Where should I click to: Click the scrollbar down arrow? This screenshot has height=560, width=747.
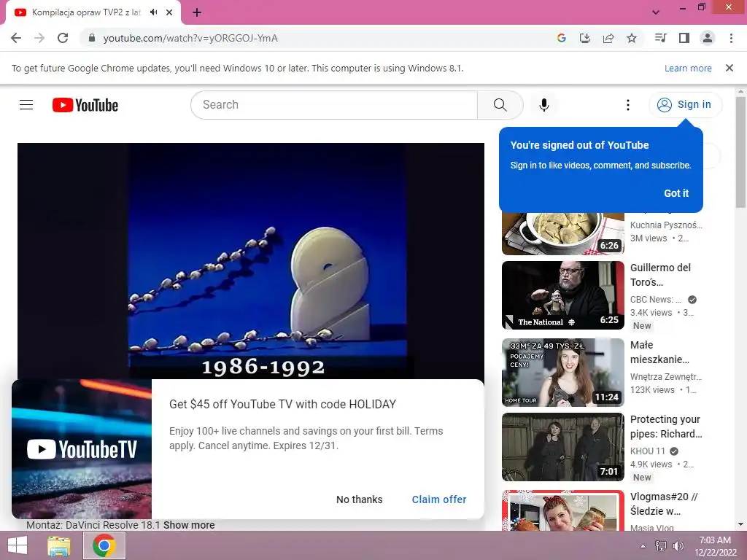click(740, 525)
